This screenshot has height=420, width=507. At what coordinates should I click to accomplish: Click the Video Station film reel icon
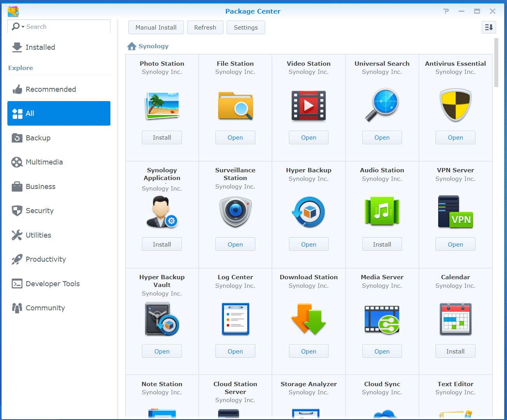pos(308,105)
